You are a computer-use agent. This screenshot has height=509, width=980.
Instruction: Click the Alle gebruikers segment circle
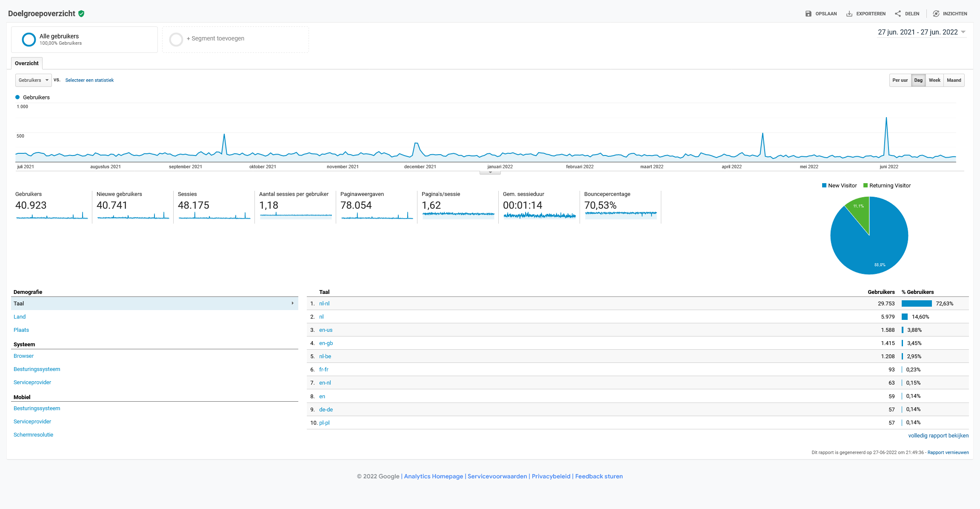[x=29, y=40]
